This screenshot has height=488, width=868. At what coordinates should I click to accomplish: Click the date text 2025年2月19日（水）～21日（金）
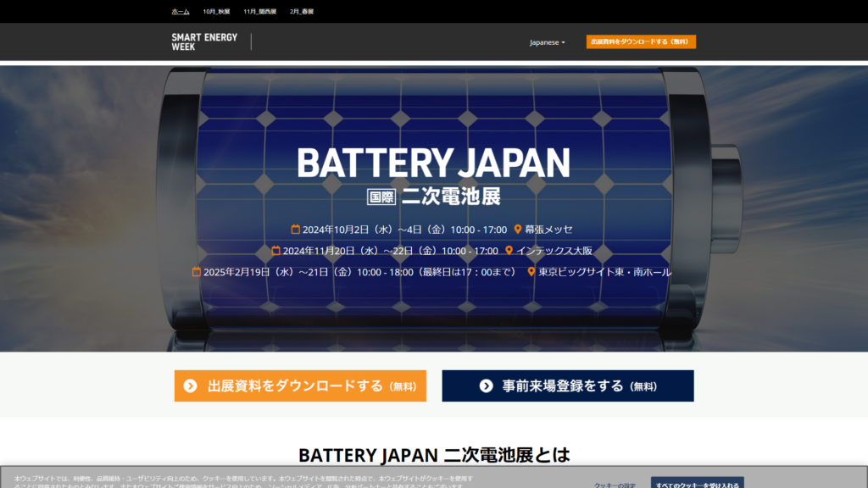point(278,272)
